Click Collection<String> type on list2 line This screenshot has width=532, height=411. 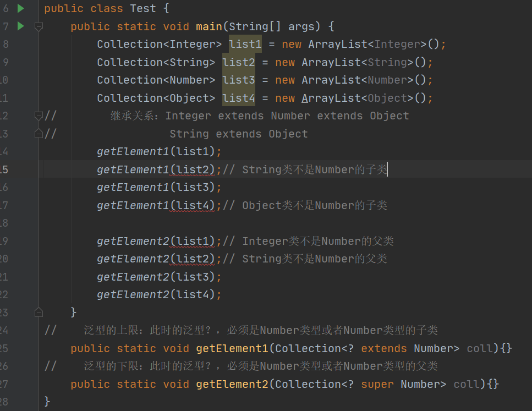tap(156, 62)
